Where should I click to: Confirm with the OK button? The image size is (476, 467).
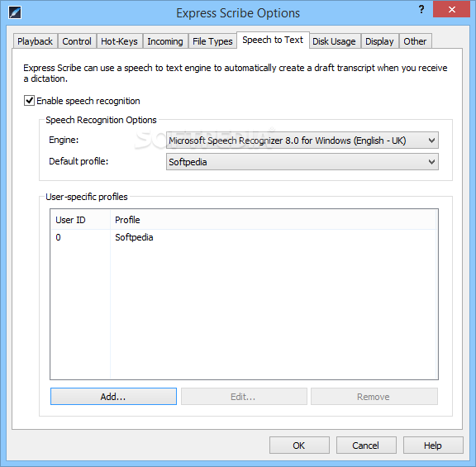(299, 446)
